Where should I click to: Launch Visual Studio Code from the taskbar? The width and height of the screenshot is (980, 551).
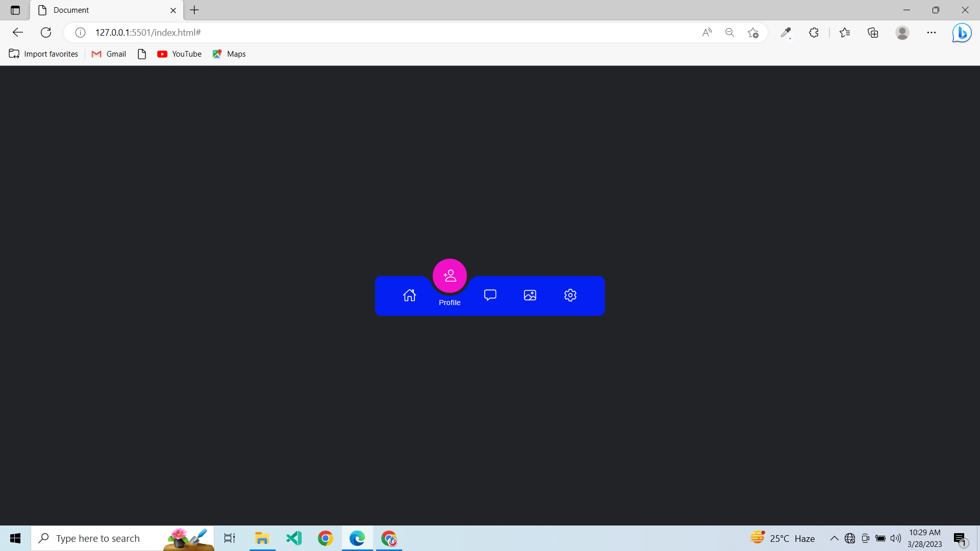(293, 538)
